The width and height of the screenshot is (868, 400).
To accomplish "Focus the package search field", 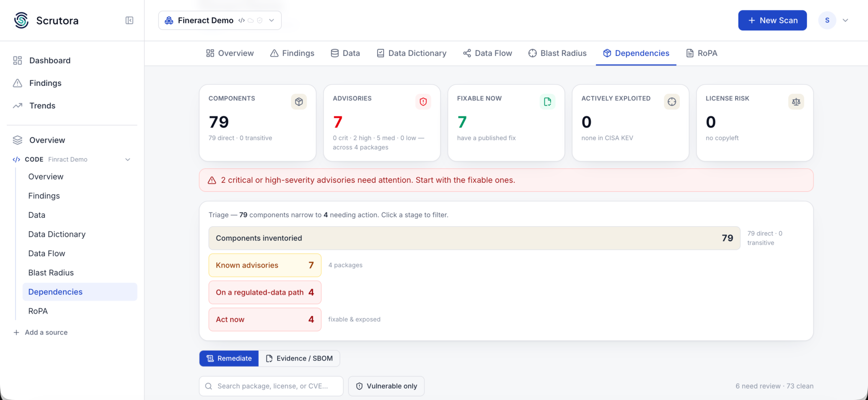I will click(x=271, y=386).
